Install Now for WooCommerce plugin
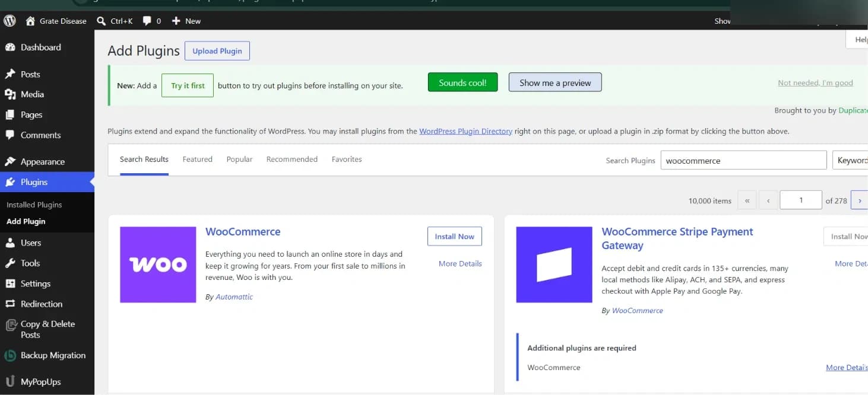 tap(455, 236)
